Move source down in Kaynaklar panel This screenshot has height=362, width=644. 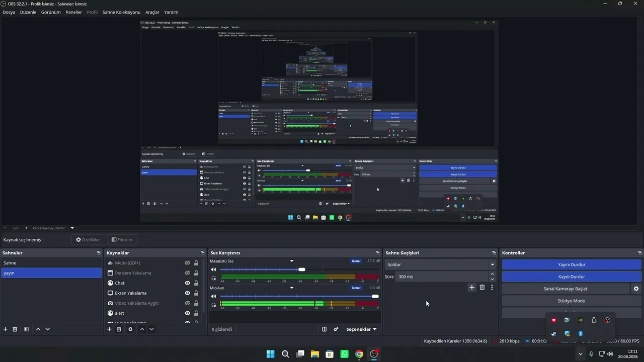[151, 329]
